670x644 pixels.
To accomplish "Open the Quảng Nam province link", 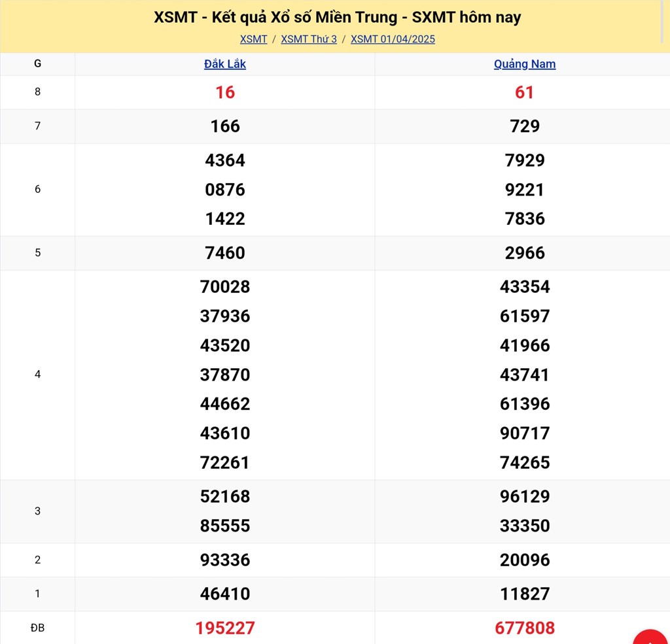I will (525, 64).
